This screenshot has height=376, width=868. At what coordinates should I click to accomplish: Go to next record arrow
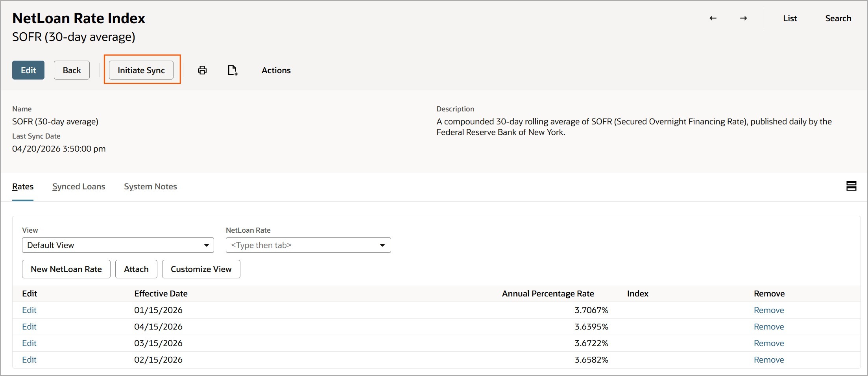(743, 18)
